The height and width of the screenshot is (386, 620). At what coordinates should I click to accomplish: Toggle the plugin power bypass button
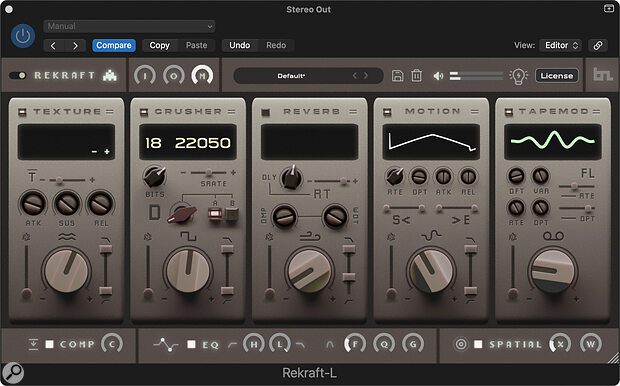(23, 36)
